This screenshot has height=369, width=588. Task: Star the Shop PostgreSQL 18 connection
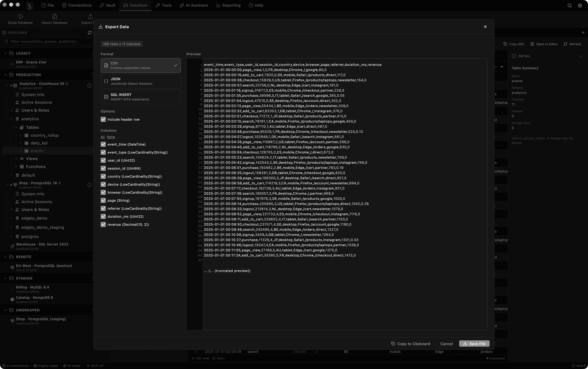(x=59, y=183)
